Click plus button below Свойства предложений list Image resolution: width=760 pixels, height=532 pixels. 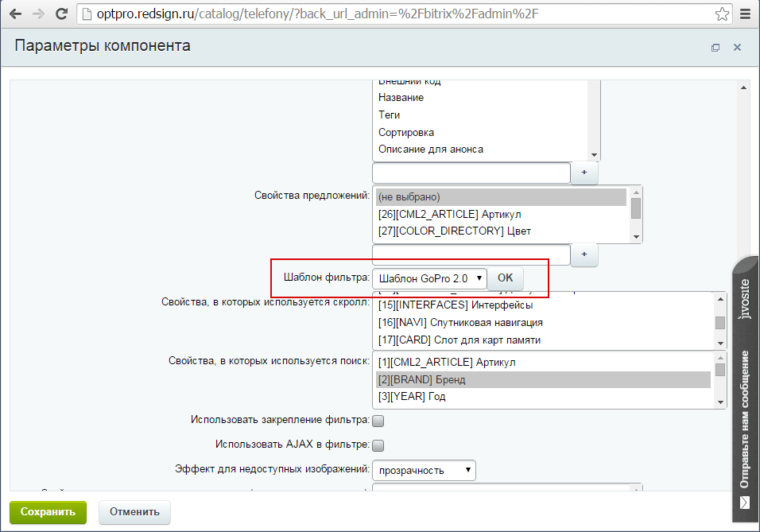[x=584, y=254]
